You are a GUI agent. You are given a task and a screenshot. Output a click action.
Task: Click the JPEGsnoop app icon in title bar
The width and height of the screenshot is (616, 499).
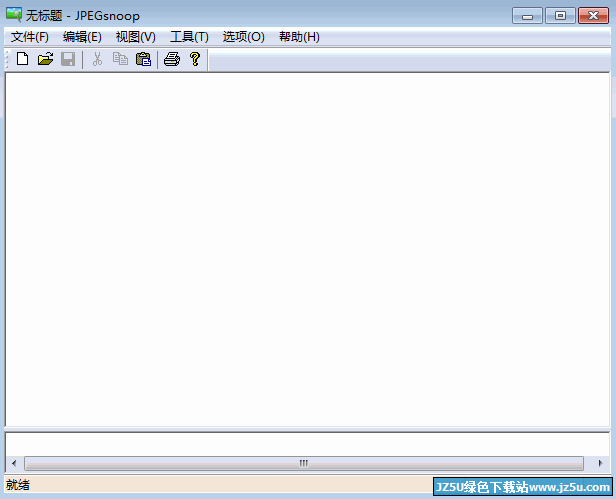click(14, 15)
